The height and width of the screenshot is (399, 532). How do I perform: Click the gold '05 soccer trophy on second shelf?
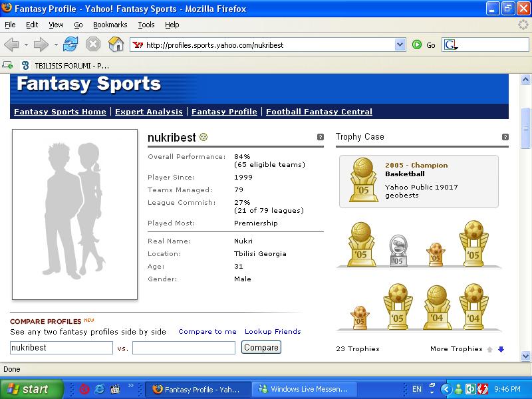(398, 307)
